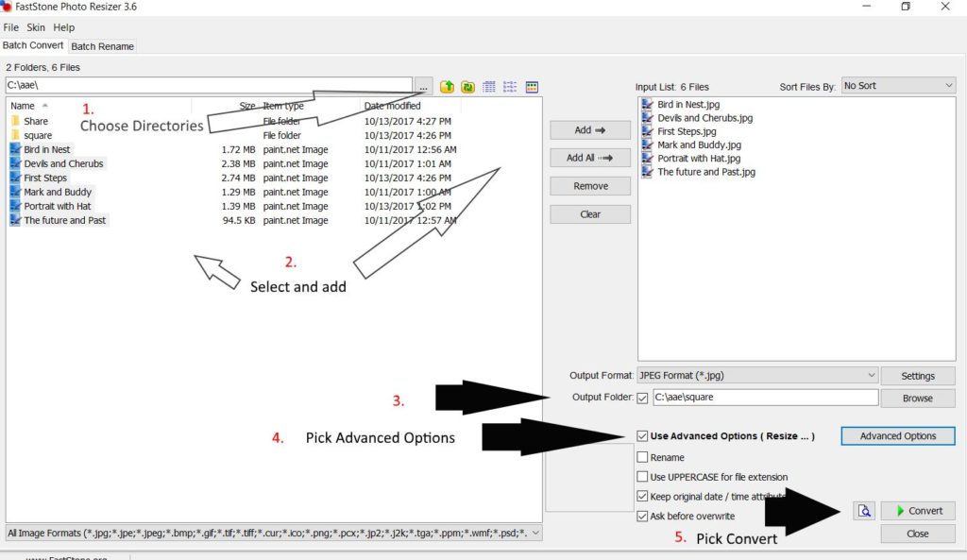Click the Add button
This screenshot has height=560, width=967.
(590, 130)
